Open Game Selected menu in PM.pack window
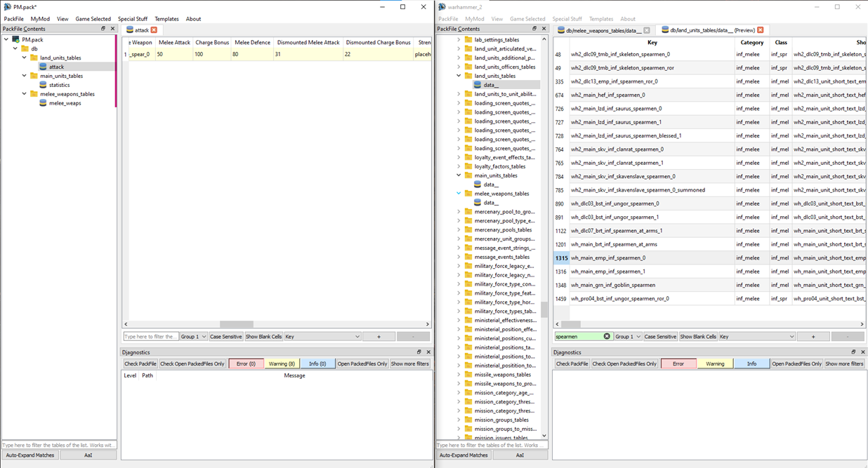 tap(93, 19)
